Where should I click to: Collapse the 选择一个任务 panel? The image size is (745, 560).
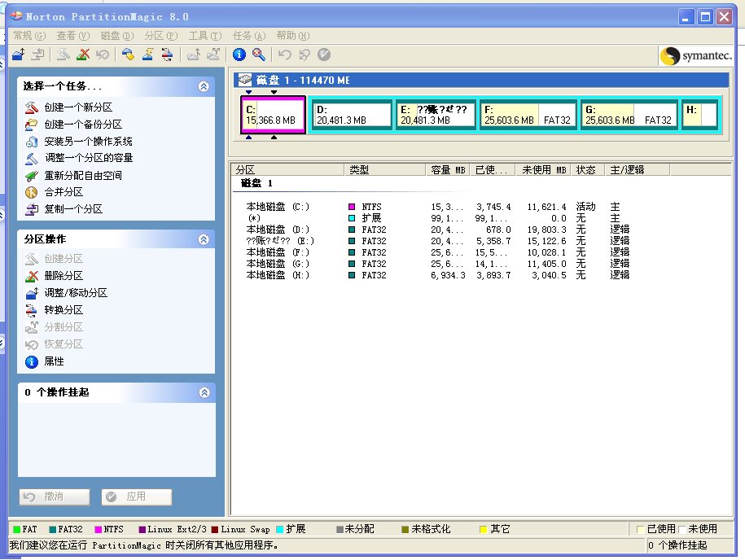tap(204, 86)
